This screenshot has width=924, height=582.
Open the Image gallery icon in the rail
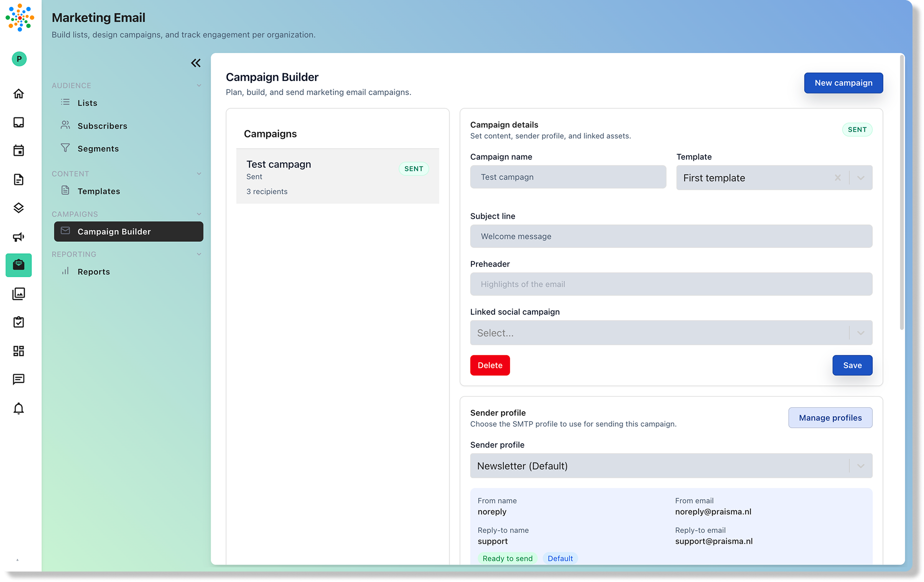[x=18, y=294]
